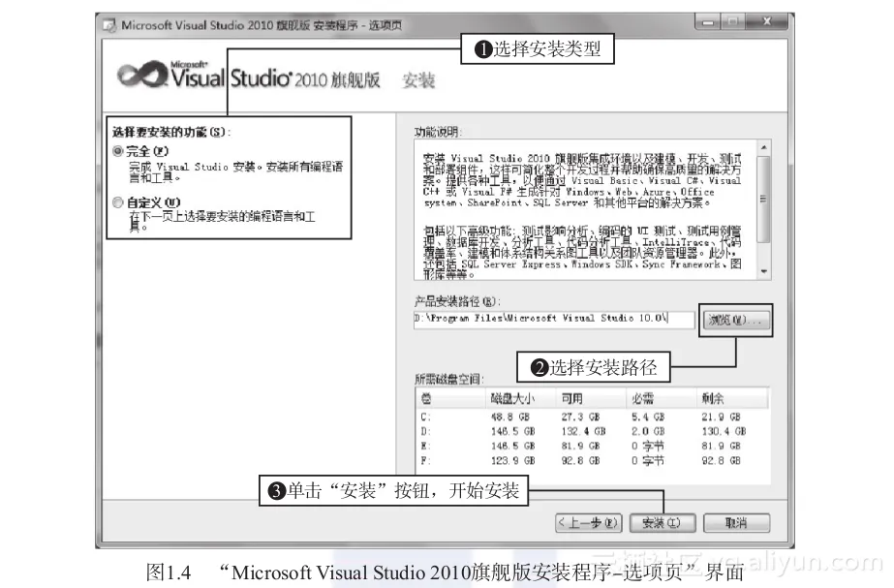Image resolution: width=894 pixels, height=588 pixels.
Task: Click the 130.4 GB remaining value
Action: click(x=724, y=431)
